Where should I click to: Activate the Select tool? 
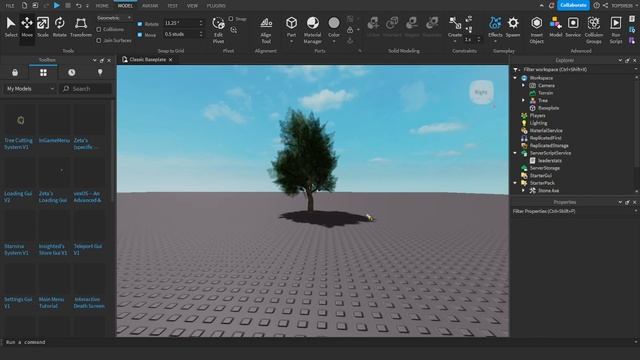tap(11, 27)
